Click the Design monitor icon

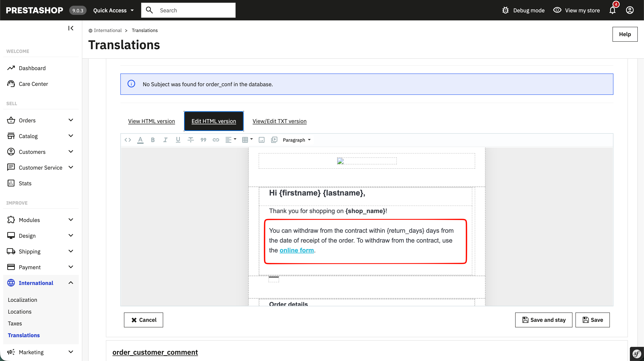11,235
